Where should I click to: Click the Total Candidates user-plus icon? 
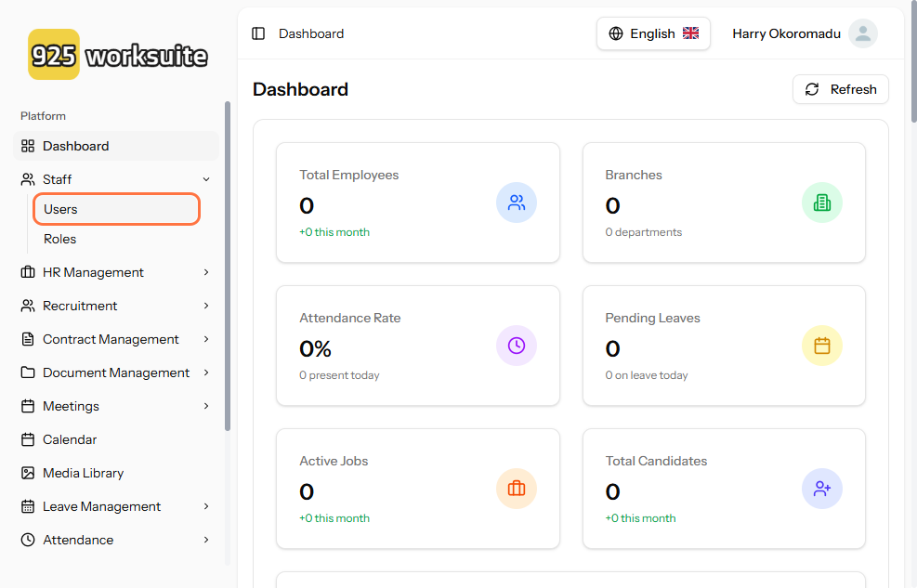pos(822,489)
